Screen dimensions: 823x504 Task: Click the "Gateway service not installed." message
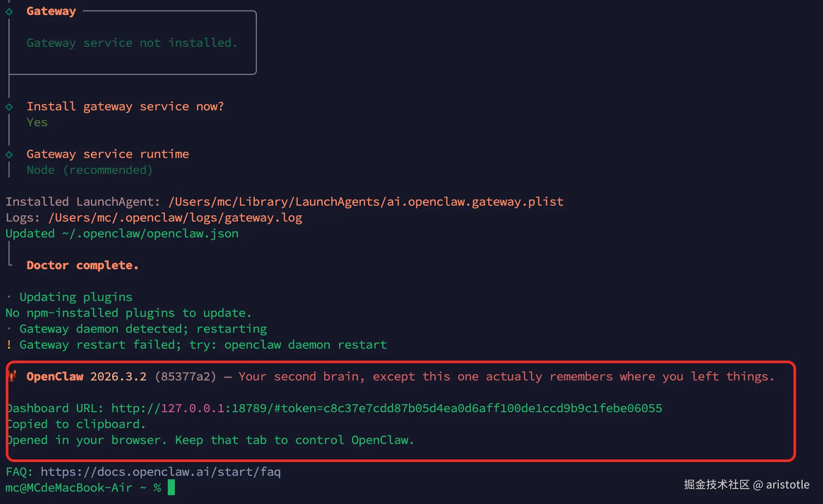click(132, 43)
